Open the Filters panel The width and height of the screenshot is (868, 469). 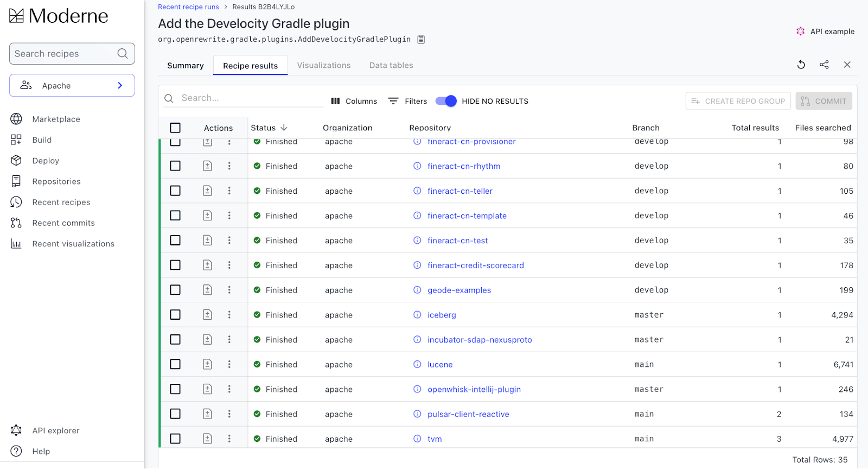[407, 101]
